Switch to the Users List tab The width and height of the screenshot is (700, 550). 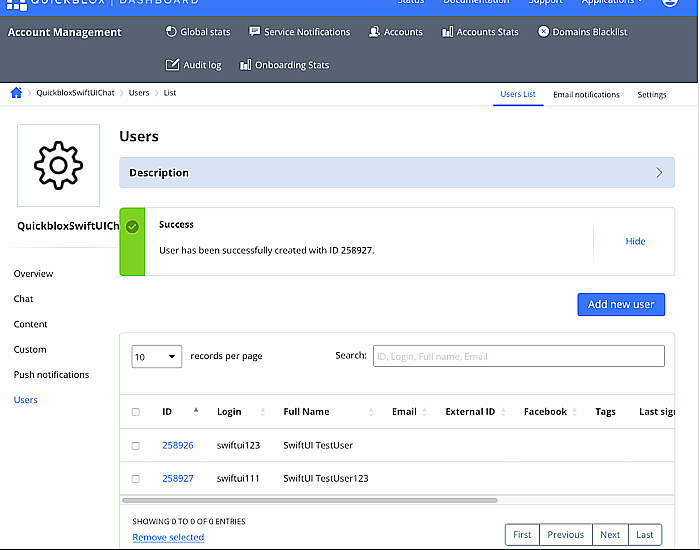coord(518,94)
